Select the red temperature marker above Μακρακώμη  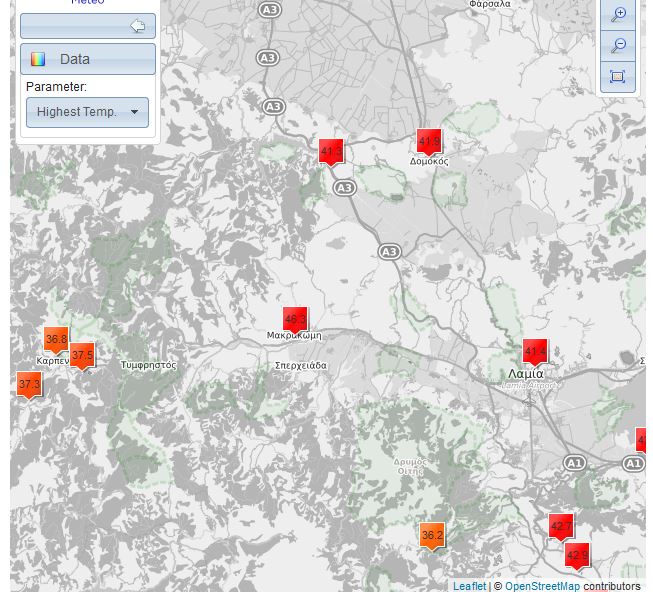295,320
